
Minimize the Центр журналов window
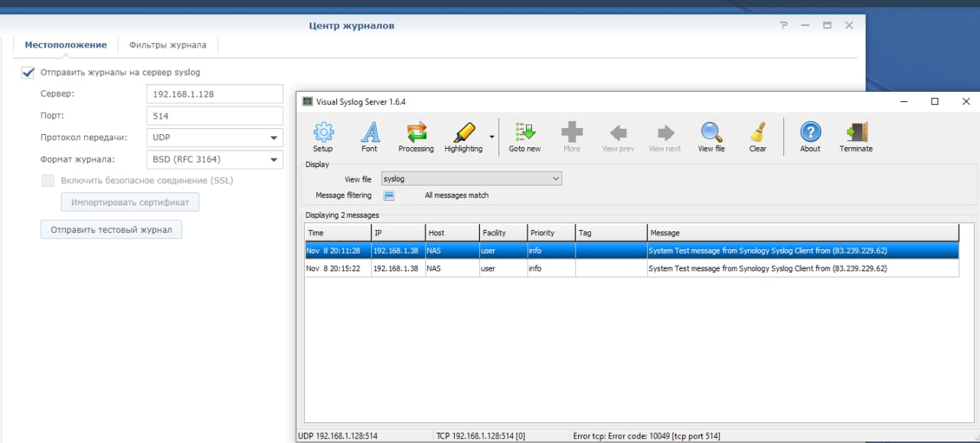point(805,25)
